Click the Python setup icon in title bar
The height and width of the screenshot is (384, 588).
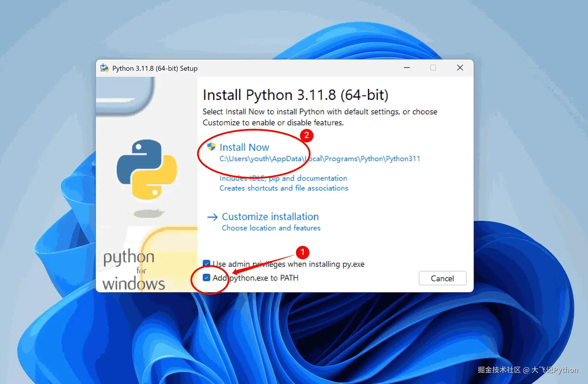104,68
